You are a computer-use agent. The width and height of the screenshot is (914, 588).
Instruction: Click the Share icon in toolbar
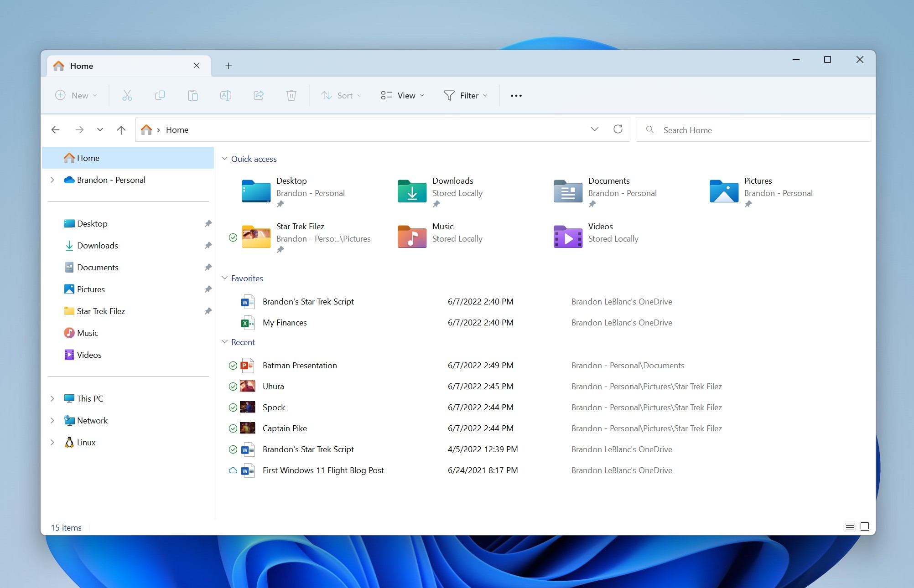click(x=259, y=95)
